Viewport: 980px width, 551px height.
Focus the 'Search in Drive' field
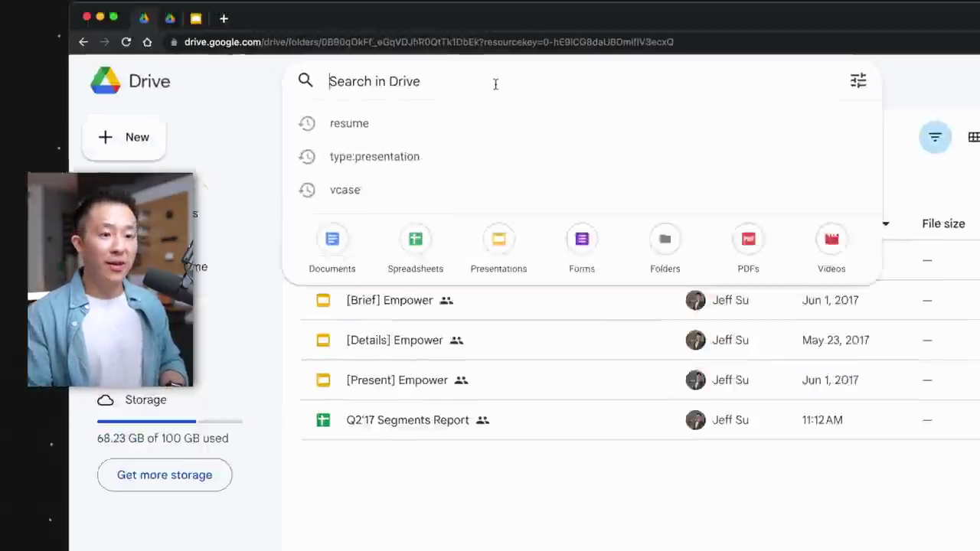(582, 81)
